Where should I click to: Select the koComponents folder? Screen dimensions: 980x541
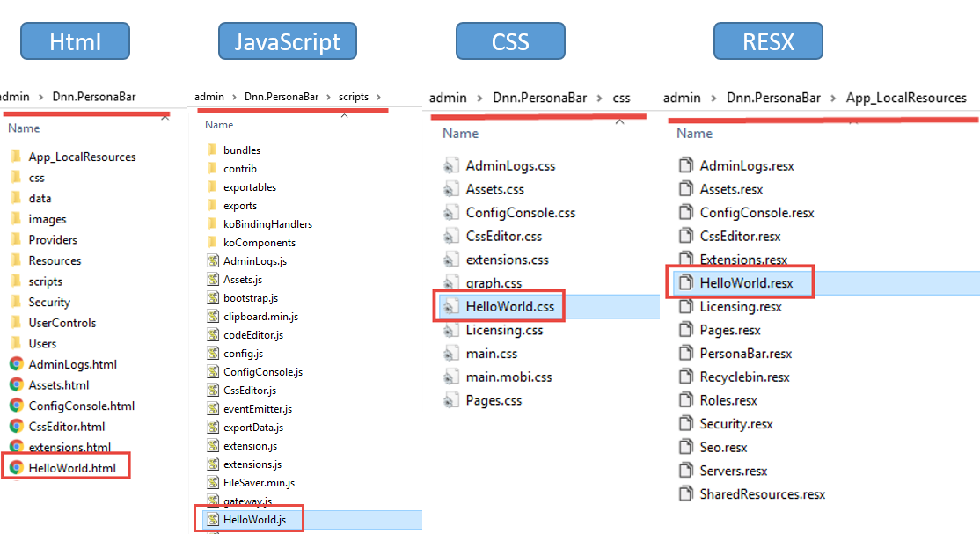coord(260,243)
